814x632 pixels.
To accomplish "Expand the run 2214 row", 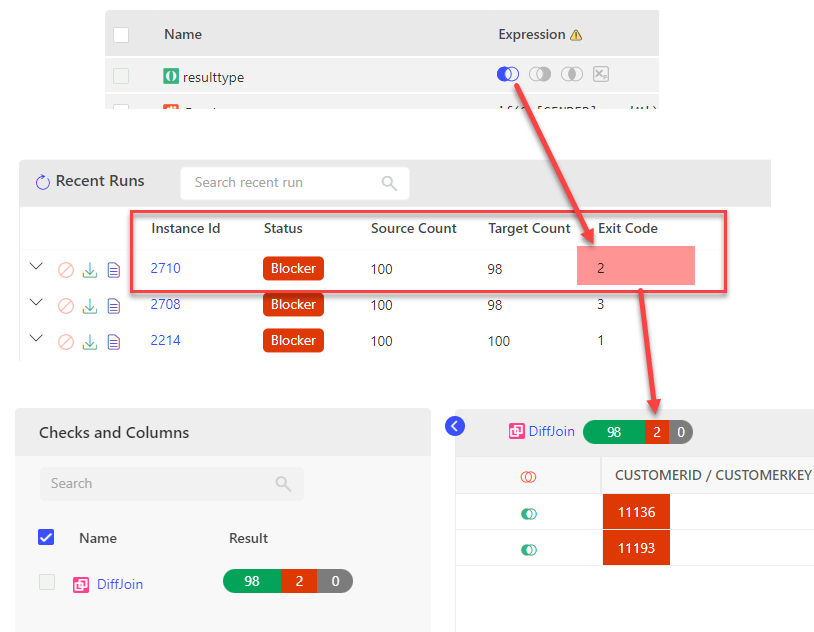I will (x=37, y=338).
